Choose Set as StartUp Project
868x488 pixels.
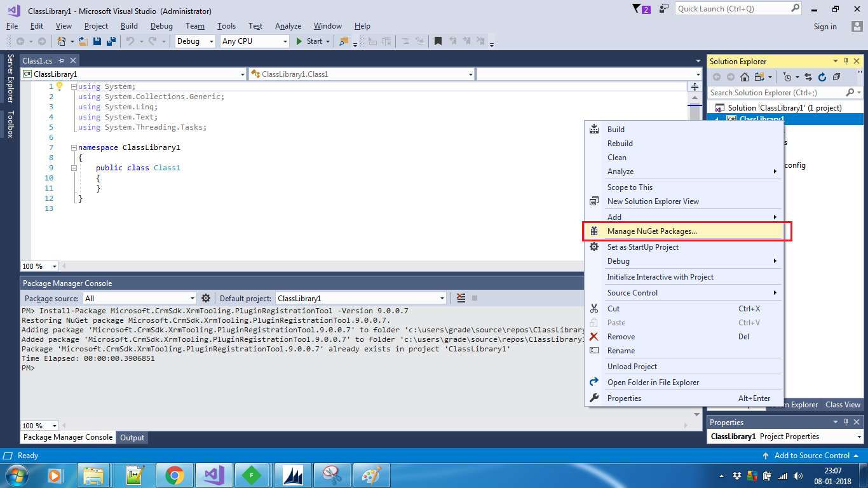pos(684,247)
